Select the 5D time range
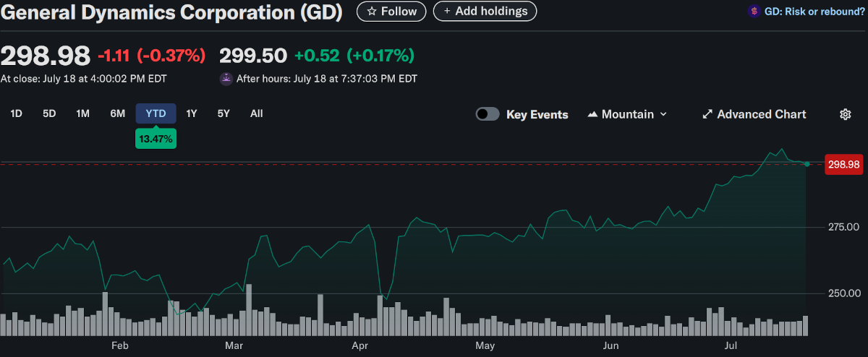The height and width of the screenshot is (357, 868). coord(49,113)
